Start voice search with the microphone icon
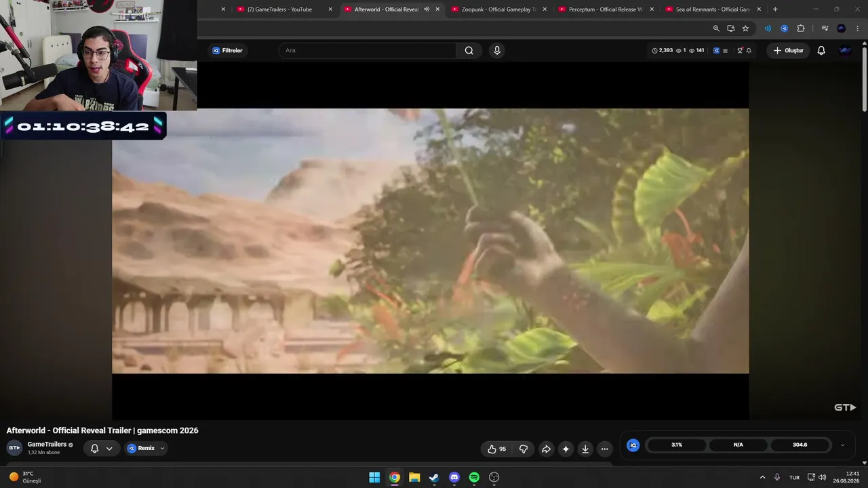The height and width of the screenshot is (488, 868). point(497,50)
